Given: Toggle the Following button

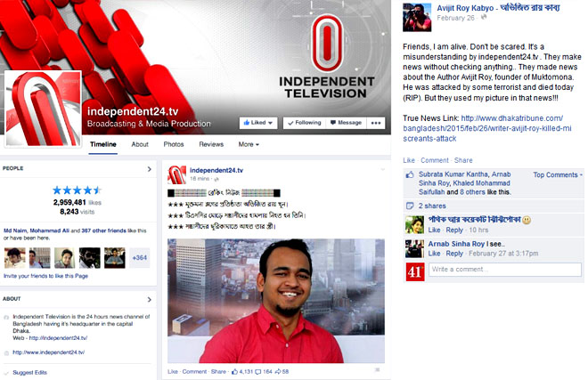Looking at the screenshot, I should point(304,123).
